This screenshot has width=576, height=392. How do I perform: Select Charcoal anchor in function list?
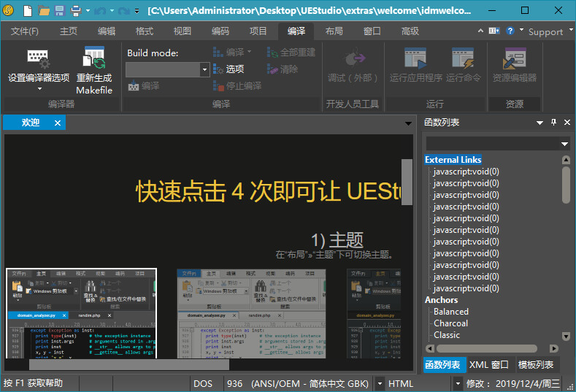pyautogui.click(x=450, y=323)
